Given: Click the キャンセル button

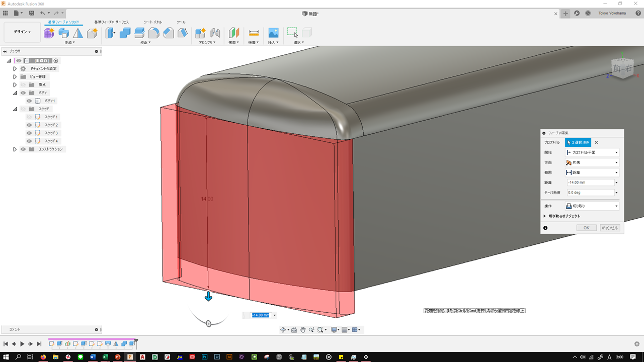Looking at the screenshot, I should [610, 228].
